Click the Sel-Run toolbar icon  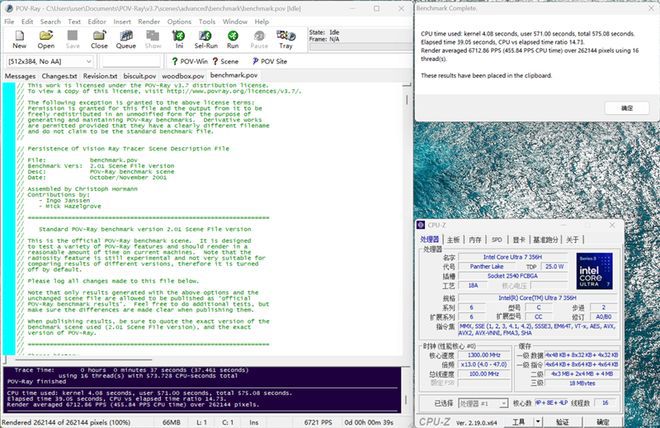coord(206,40)
